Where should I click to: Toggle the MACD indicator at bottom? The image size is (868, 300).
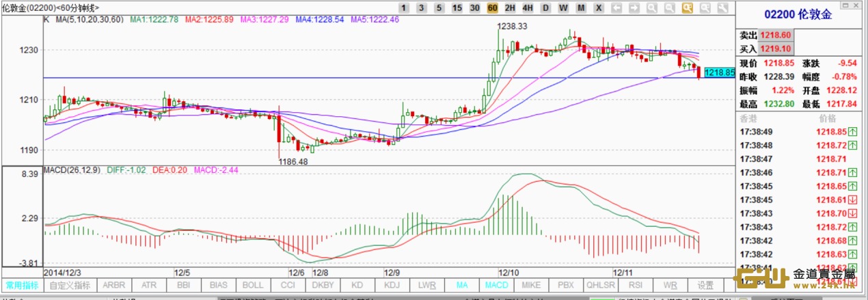[x=496, y=285]
